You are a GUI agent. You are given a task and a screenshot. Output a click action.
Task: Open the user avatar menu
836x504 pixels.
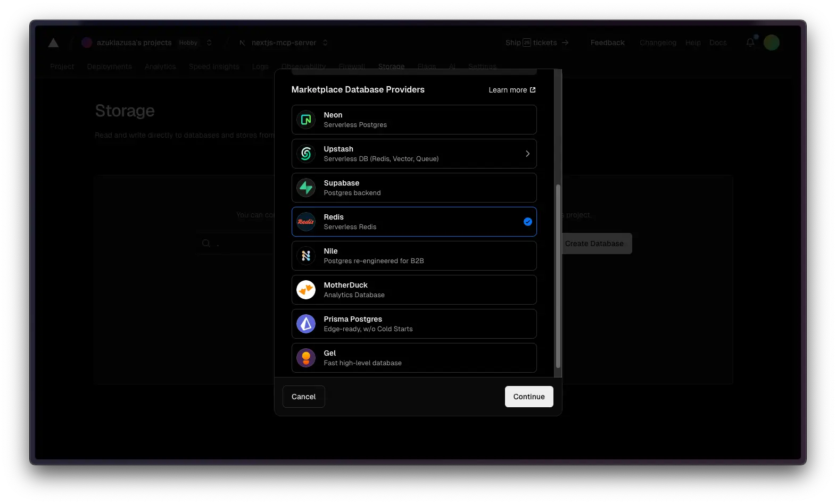(x=771, y=43)
